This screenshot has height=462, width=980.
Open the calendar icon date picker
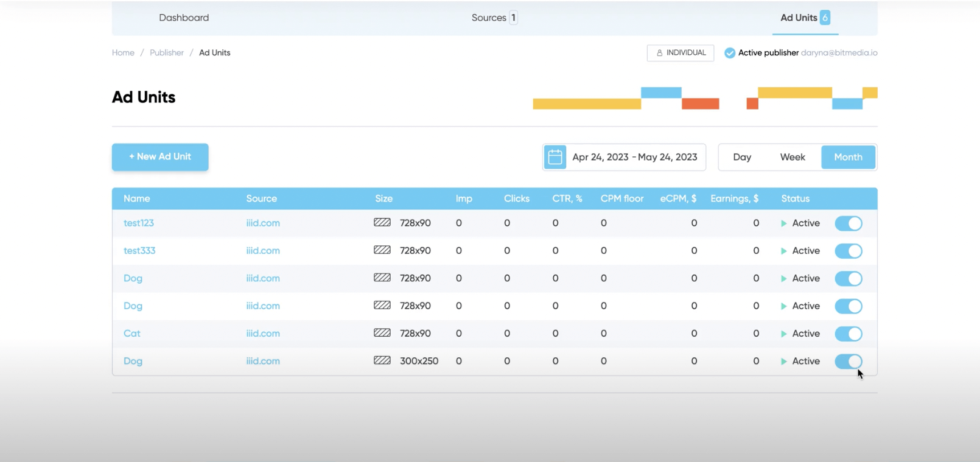tap(555, 157)
